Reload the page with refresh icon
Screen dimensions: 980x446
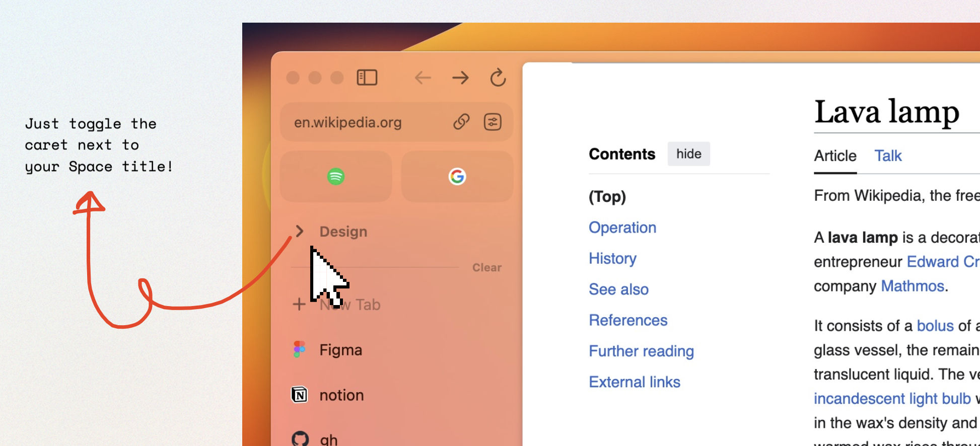[498, 78]
